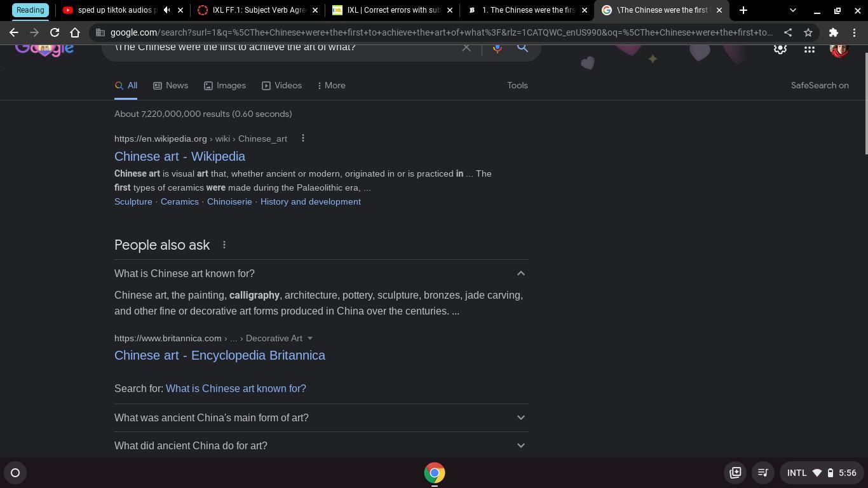This screenshot has height=488, width=868.
Task: Clear the search box text
Action: pos(466,48)
